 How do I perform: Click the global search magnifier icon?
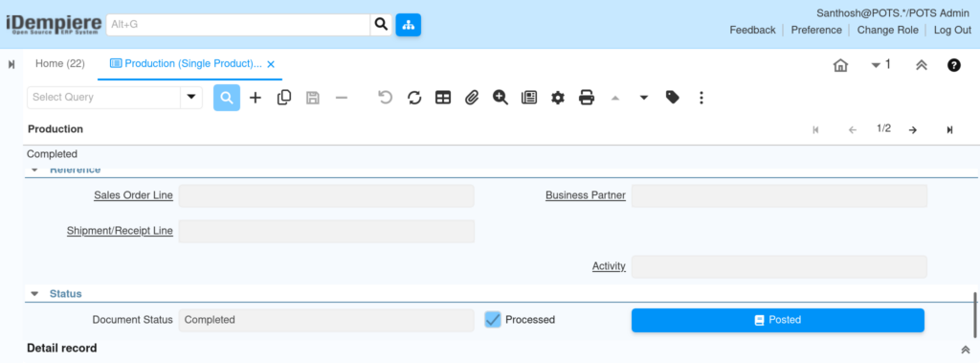[x=381, y=24]
